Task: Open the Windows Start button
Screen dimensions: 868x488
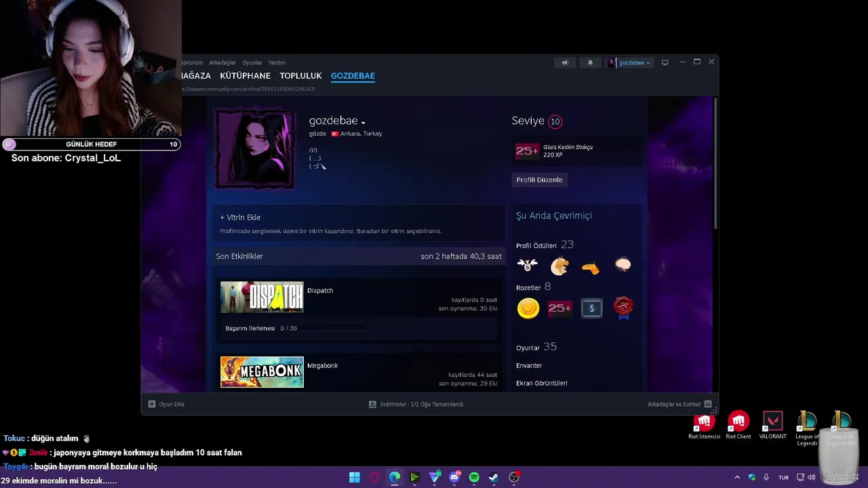Action: (x=355, y=477)
